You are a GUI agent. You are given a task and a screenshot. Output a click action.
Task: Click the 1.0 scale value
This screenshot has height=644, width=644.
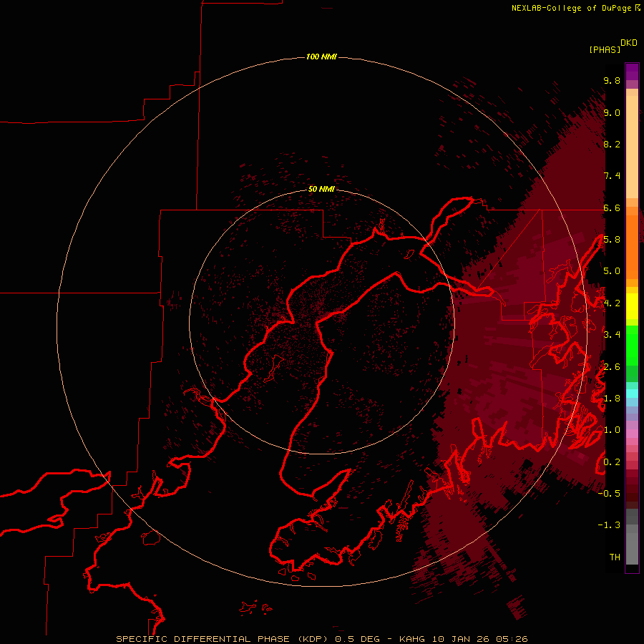pos(612,430)
